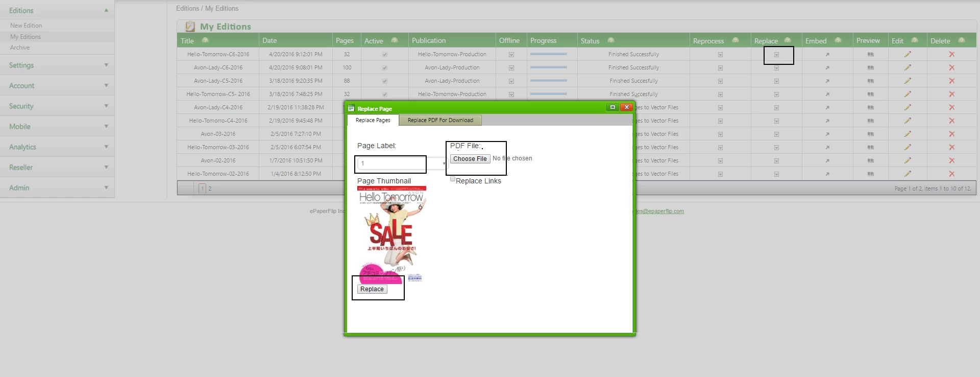Click the progress bar for Hello-Tomorrow-C6-2016
The image size is (980, 377).
tap(548, 54)
